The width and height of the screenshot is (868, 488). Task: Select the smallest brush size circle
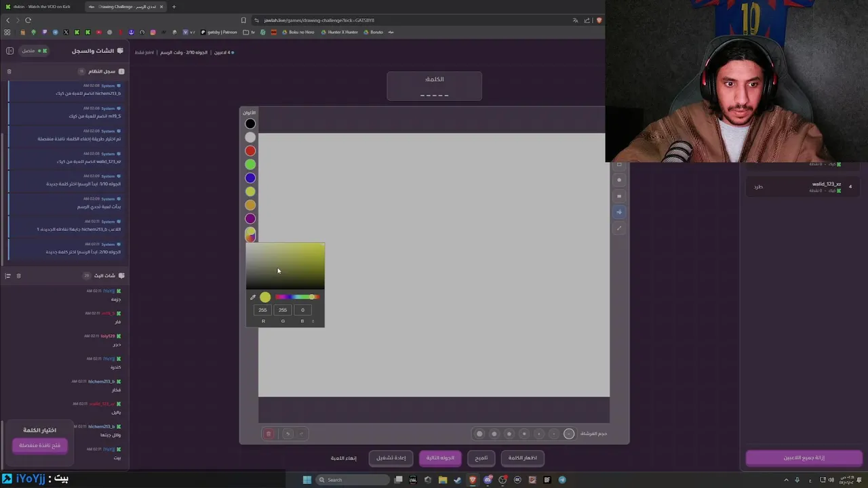[x=569, y=434]
